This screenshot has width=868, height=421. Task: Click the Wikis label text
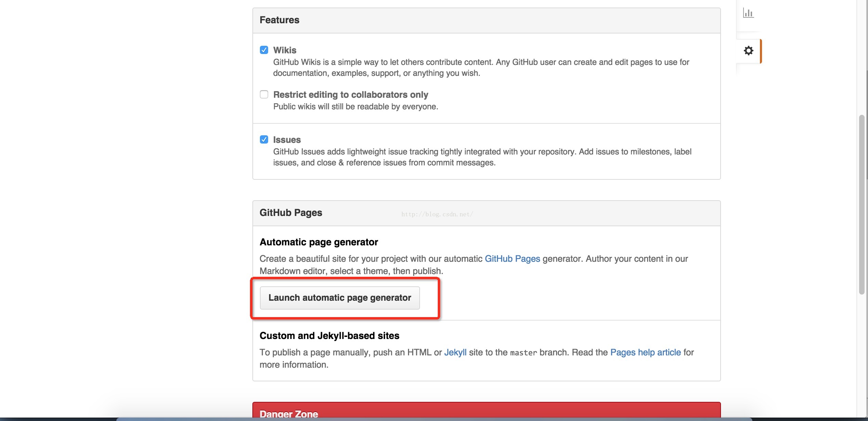[x=285, y=50]
